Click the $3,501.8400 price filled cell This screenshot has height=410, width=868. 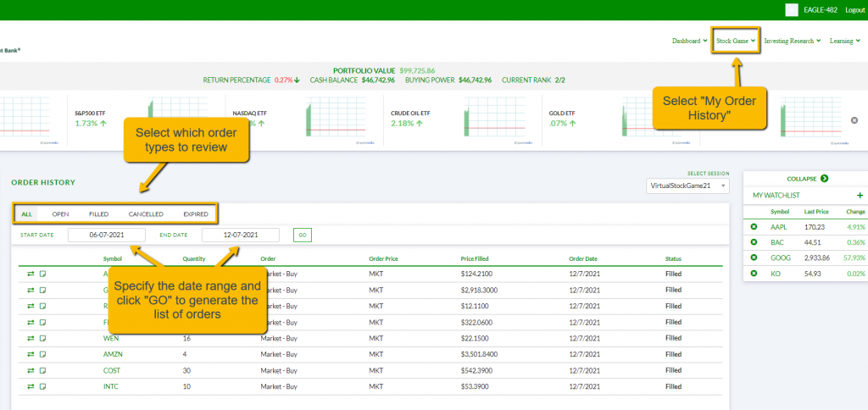479,354
